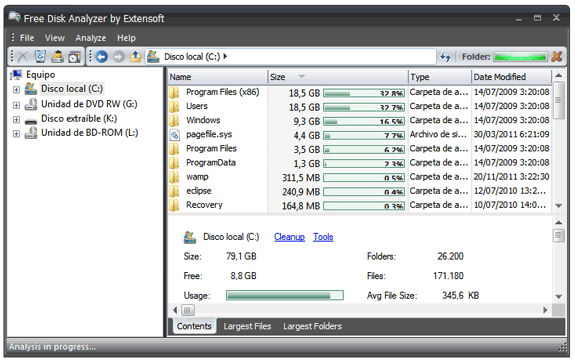The width and height of the screenshot is (575, 363).
Task: Click the details pane scroll-down arrow
Action: point(558,297)
